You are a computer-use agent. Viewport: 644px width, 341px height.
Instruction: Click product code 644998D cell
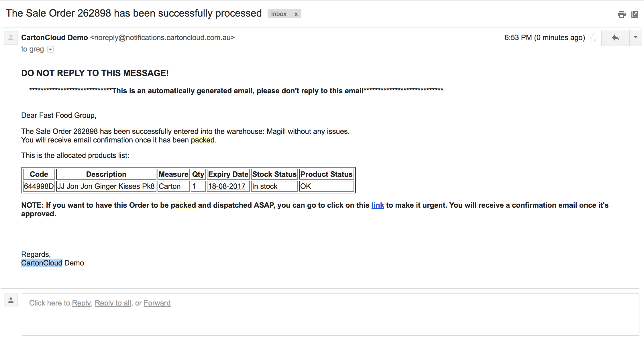click(39, 186)
